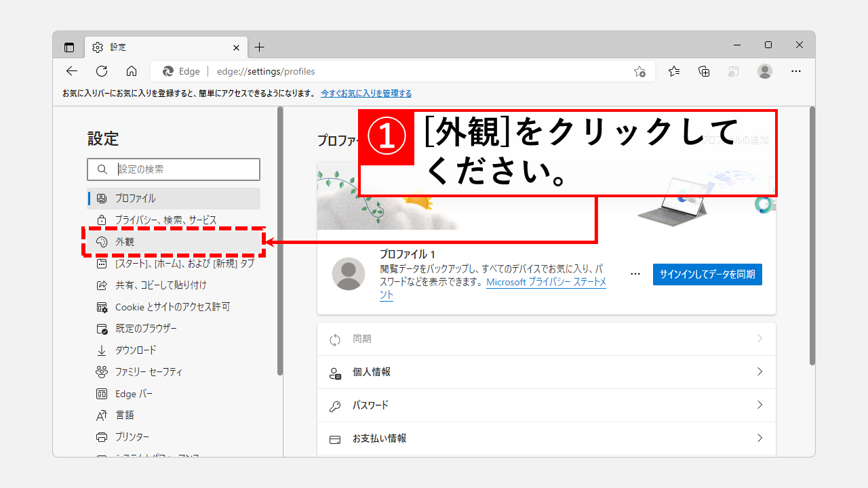Click the 設定の検索 search box

tap(174, 169)
